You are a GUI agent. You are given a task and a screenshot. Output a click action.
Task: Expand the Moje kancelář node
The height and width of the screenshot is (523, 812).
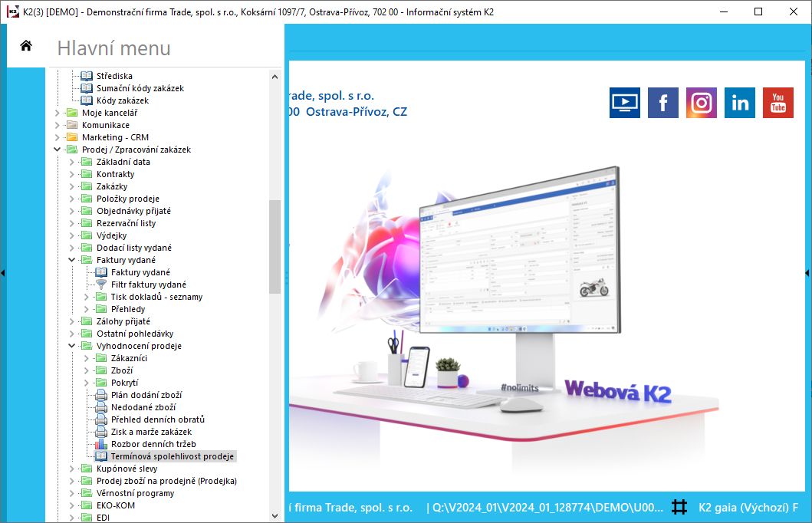pos(57,113)
